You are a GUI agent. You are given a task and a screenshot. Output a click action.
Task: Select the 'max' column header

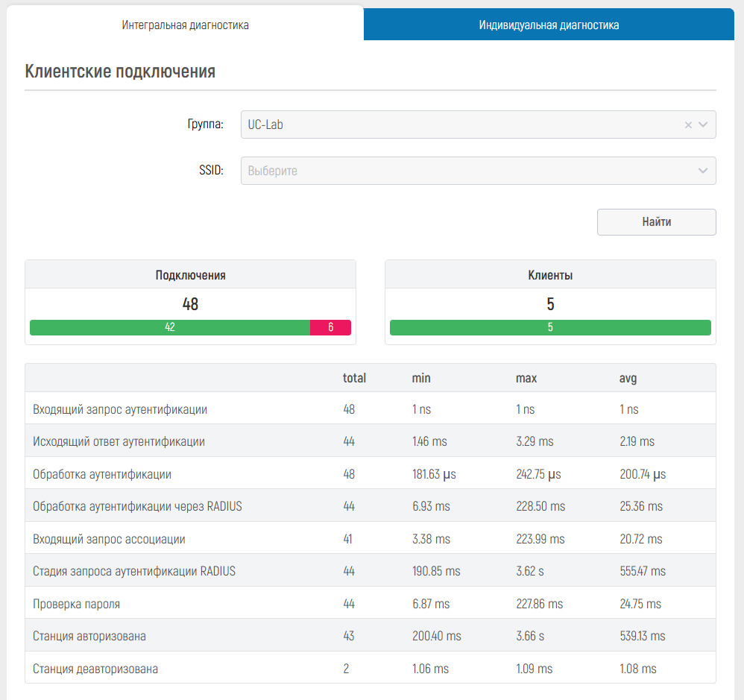click(526, 378)
